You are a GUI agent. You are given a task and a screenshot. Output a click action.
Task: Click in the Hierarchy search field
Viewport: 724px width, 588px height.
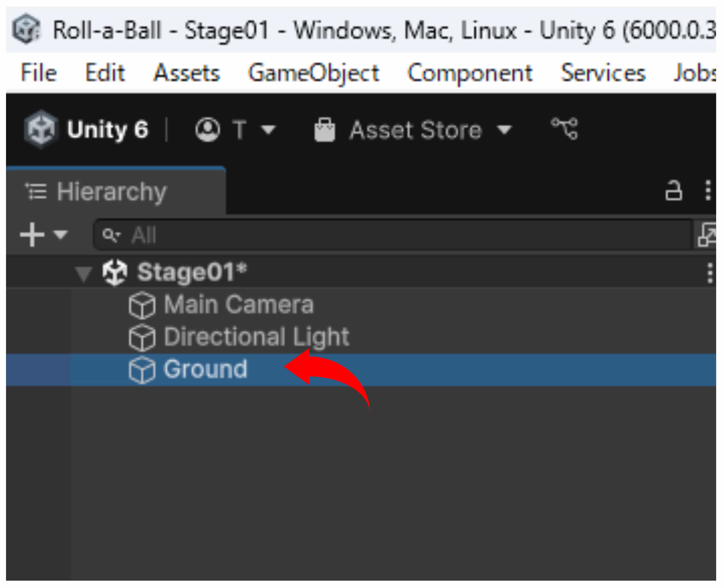coord(373,235)
